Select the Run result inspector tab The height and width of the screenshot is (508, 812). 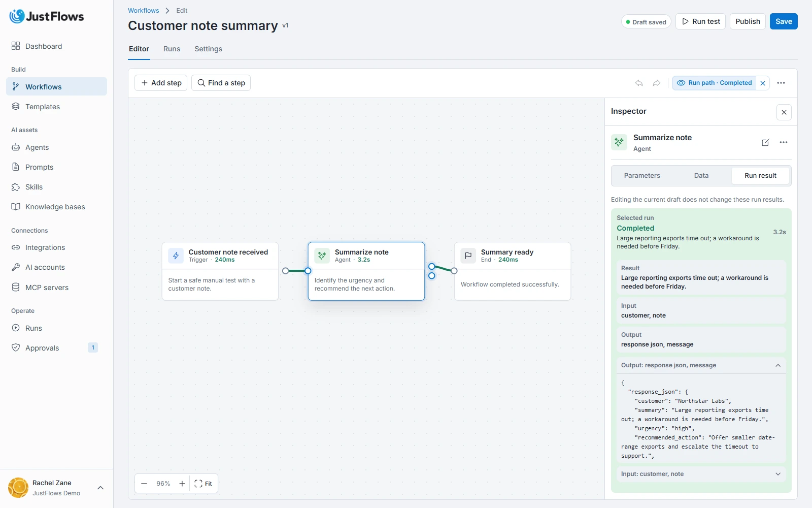pyautogui.click(x=760, y=176)
